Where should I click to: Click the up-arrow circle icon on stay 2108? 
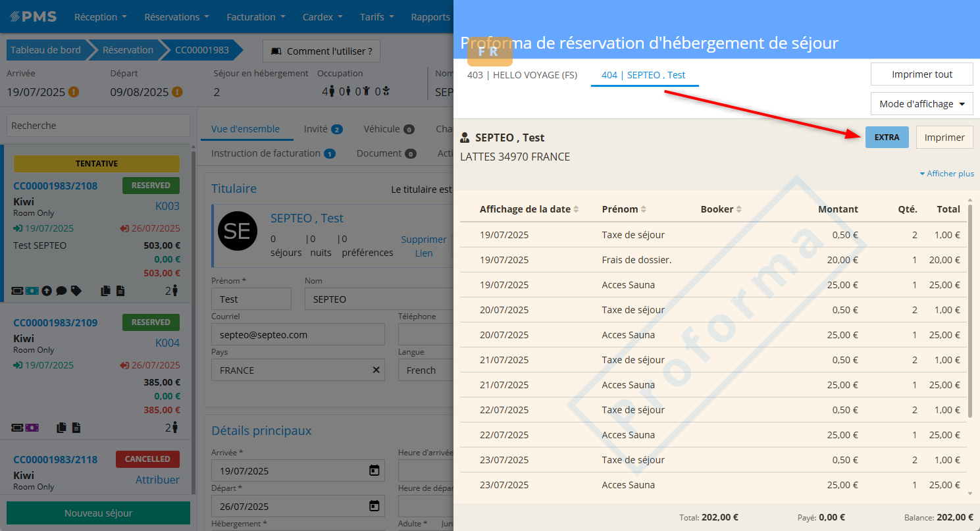47,291
